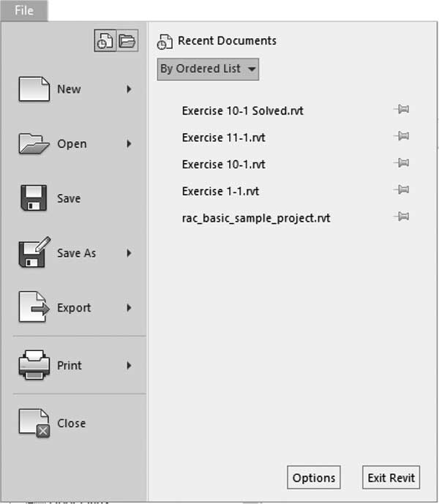The image size is (439, 504).
Task: Pin rac_basic_sample_project.rvt to the list
Action: [402, 217]
